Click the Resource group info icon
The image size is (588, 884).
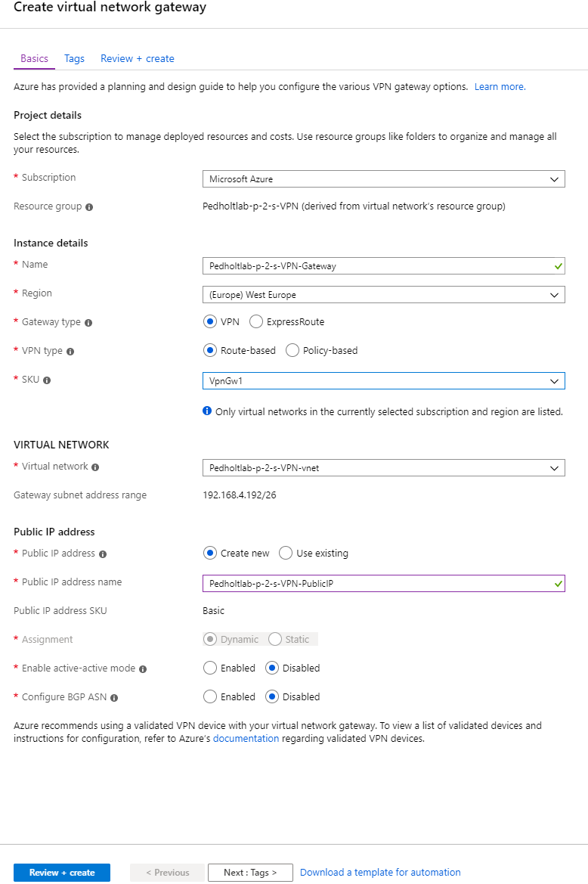pyautogui.click(x=89, y=207)
